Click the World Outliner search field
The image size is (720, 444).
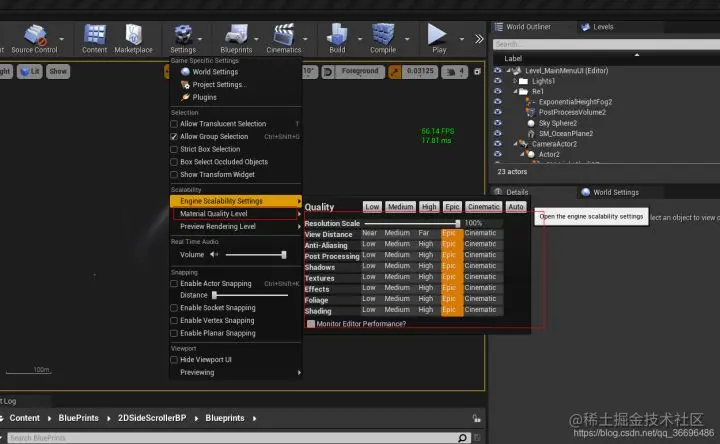tap(606, 44)
